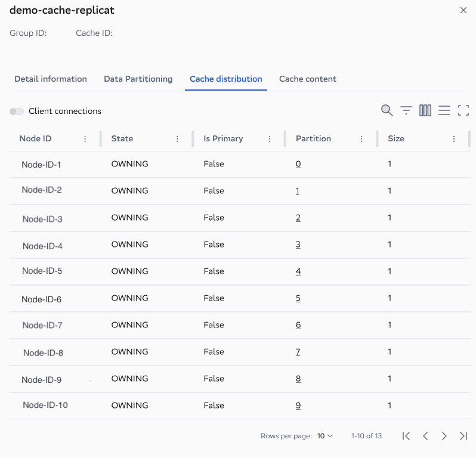Open the table search tool
This screenshot has width=476, height=458.
click(387, 110)
